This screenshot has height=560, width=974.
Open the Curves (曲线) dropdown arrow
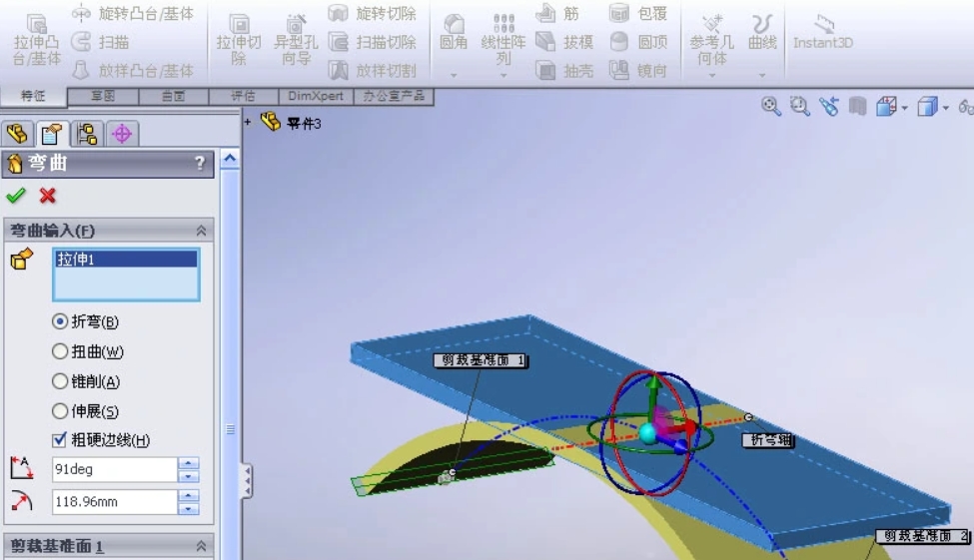[762, 75]
